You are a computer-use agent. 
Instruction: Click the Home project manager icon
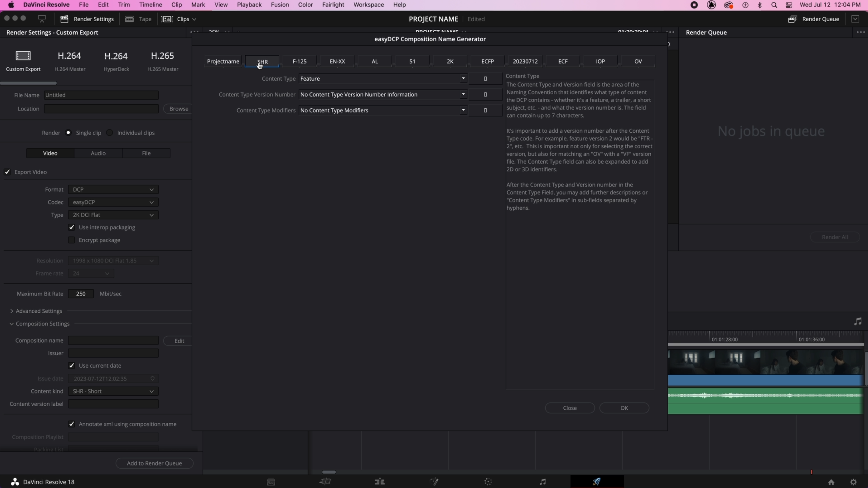pyautogui.click(x=831, y=482)
